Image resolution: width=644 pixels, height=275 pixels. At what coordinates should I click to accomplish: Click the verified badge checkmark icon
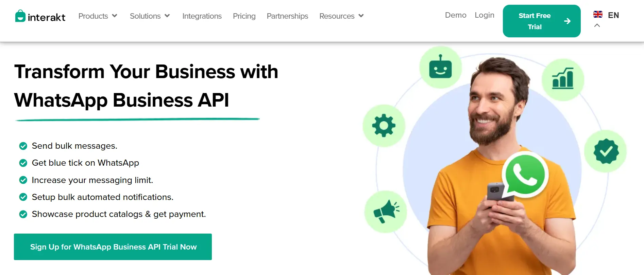[x=606, y=151]
